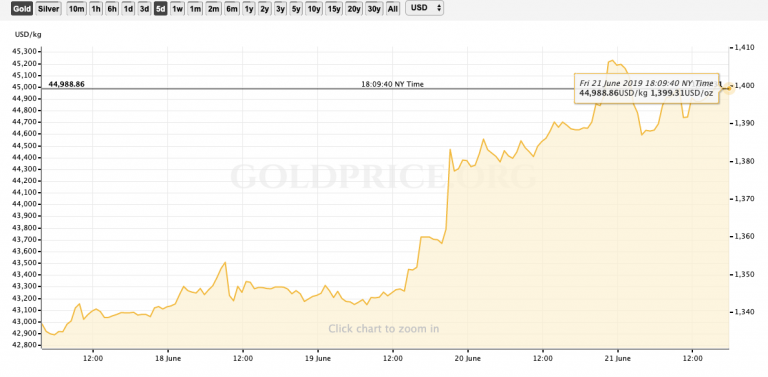This screenshot has height=377, width=768.
Task: Select the 3d time range
Action: [x=144, y=9]
